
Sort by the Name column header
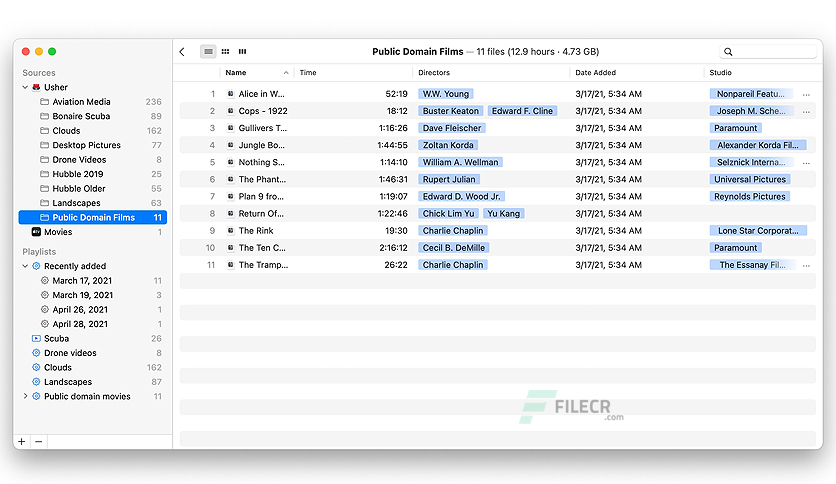point(256,72)
